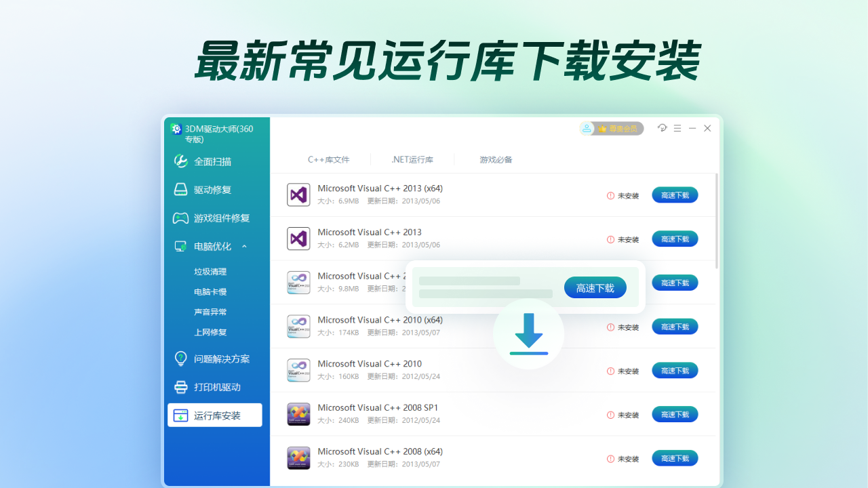This screenshot has height=488, width=868.
Task: Click the Visual C++ 2008 SP1 icon
Action: (298, 414)
